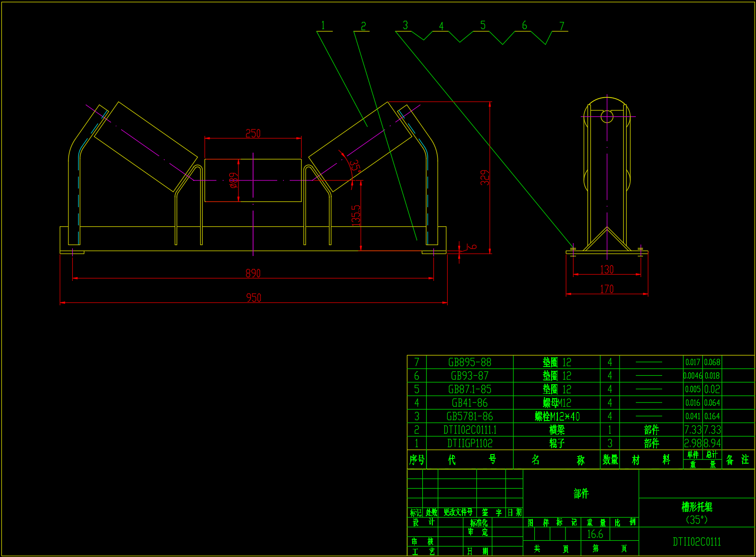Click the 槽形托辊 drawing title text
The width and height of the screenshot is (756, 557).
click(x=697, y=506)
